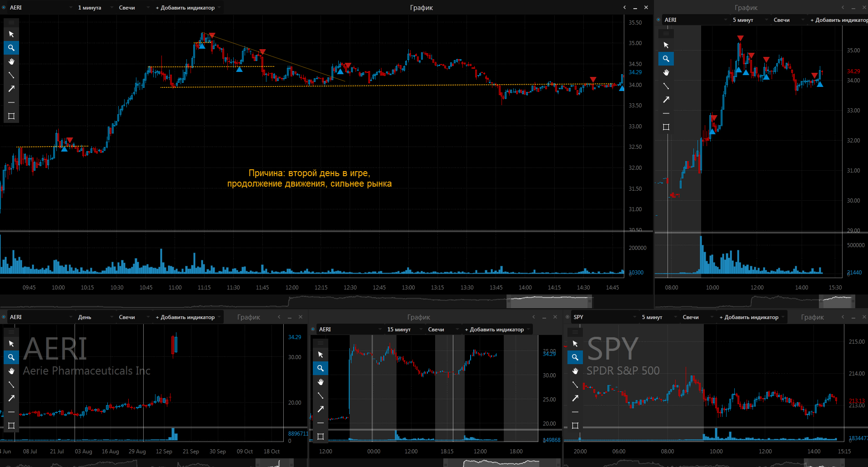Select pointer tool in AERI daily chart
The image size is (868, 467).
[11, 344]
